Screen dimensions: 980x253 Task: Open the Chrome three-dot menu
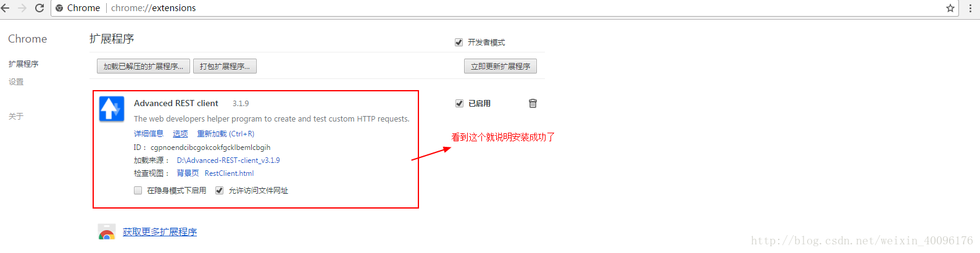[971, 8]
